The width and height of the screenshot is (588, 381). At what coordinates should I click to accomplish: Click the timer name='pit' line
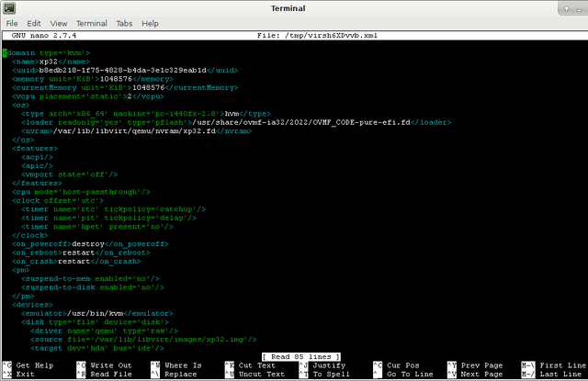click(x=108, y=218)
